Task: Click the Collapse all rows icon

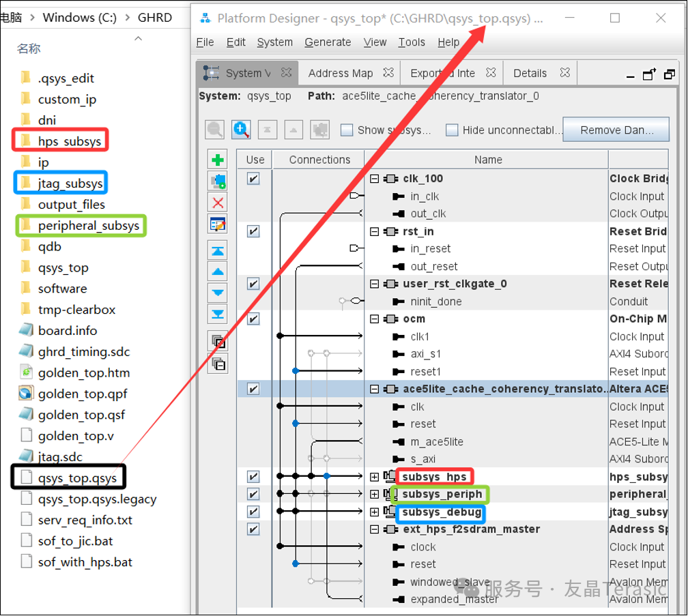Action: coord(218,364)
